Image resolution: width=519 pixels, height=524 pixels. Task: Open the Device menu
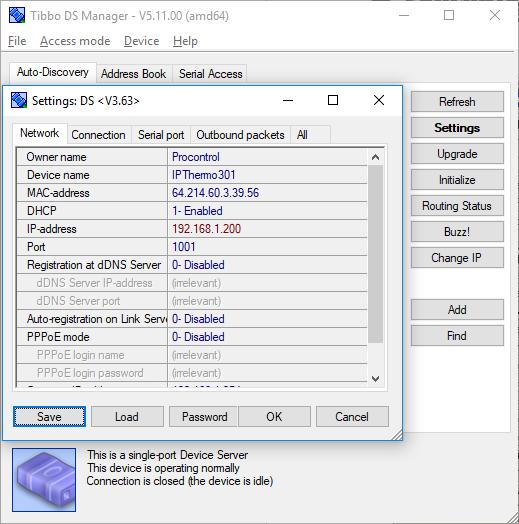click(141, 41)
